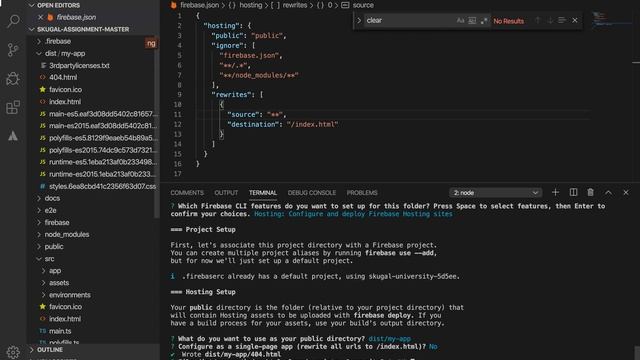Collapse the dist / my-app folder

[x=64, y=53]
